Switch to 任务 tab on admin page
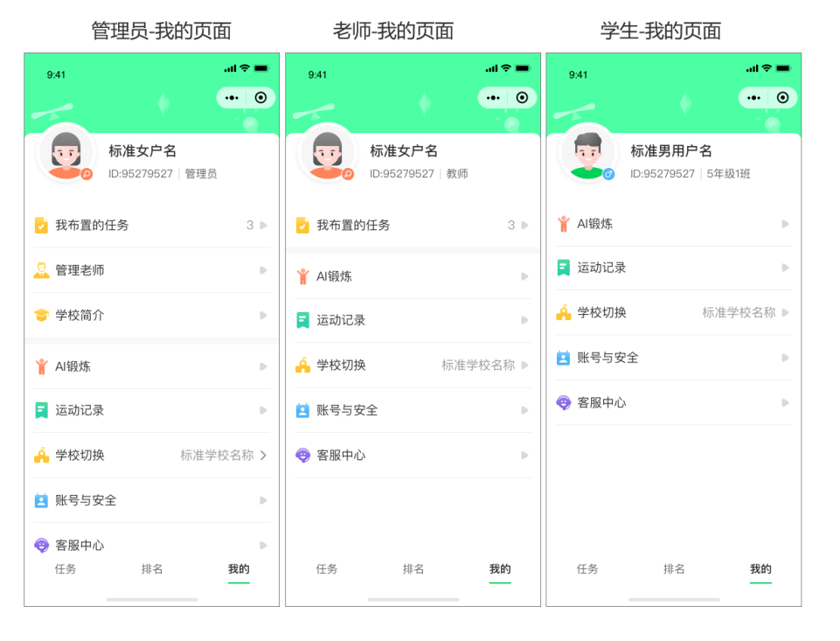 (66, 569)
